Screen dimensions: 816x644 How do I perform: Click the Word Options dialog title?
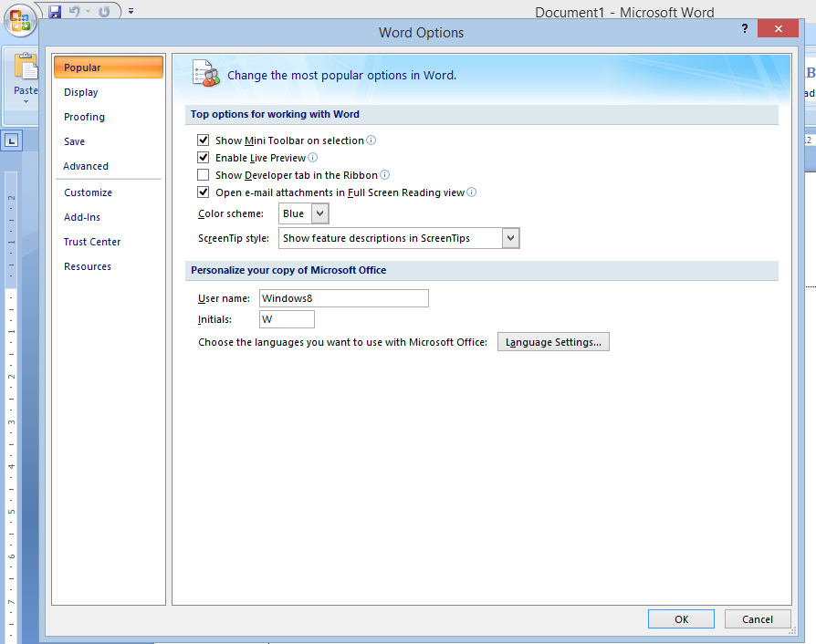(421, 32)
